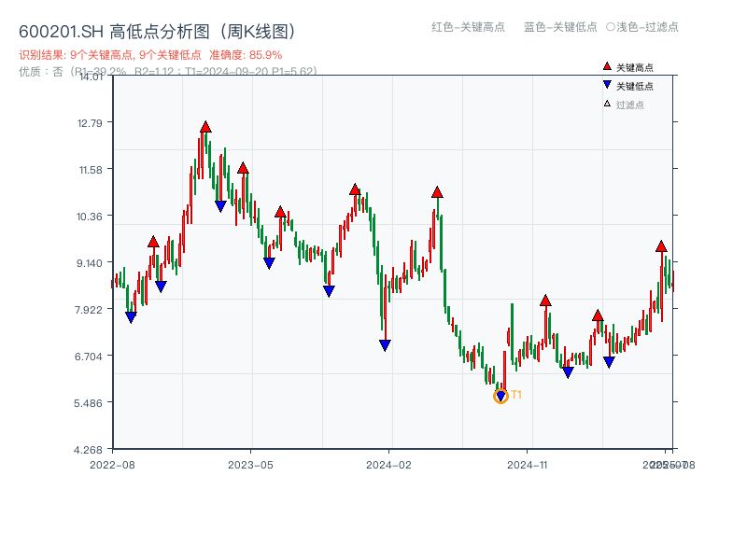Select the blue low marker at the deepest trough
Image resolution: width=747 pixels, height=560 pixels.
point(500,396)
